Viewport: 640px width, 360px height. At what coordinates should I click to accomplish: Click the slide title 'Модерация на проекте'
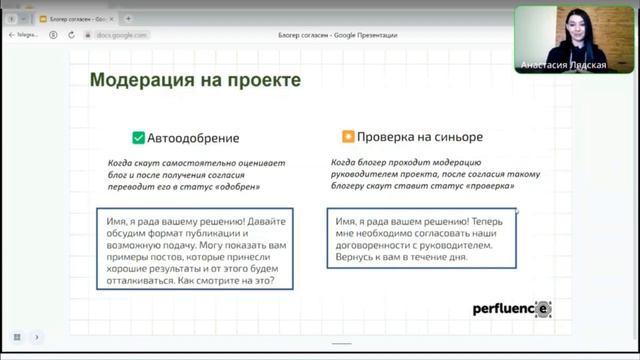coord(195,80)
